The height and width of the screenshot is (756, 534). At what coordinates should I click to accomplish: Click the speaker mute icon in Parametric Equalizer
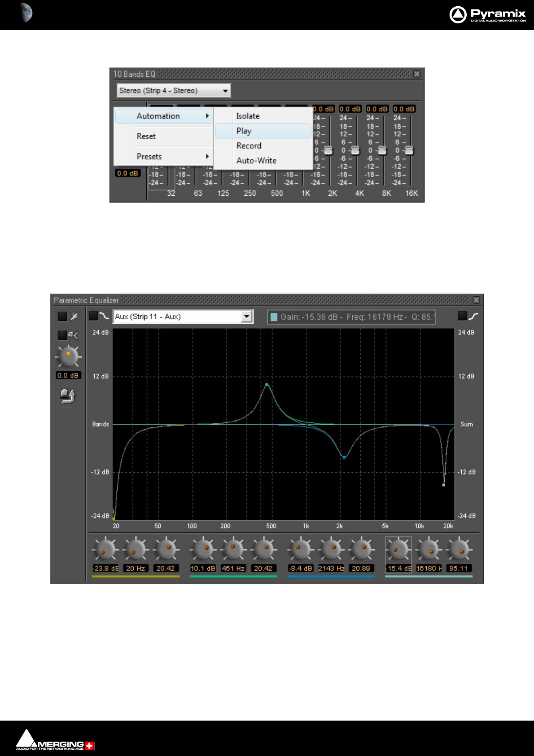tap(73, 335)
